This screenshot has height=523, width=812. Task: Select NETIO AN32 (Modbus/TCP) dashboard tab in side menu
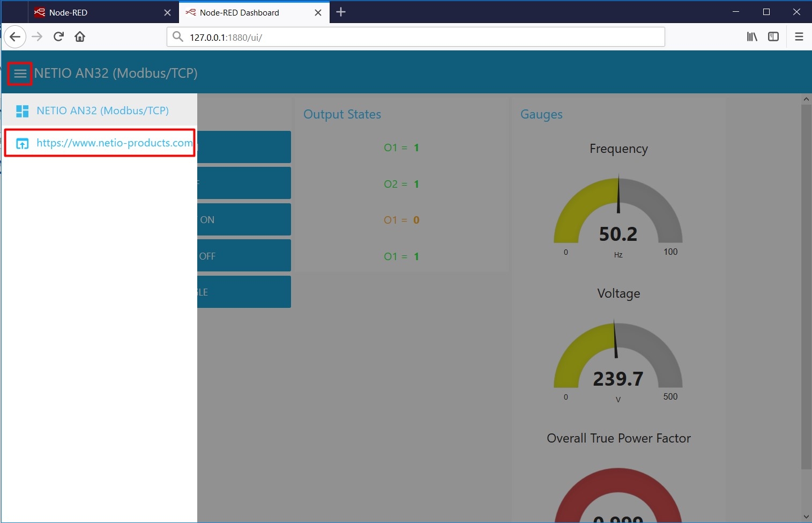99,111
